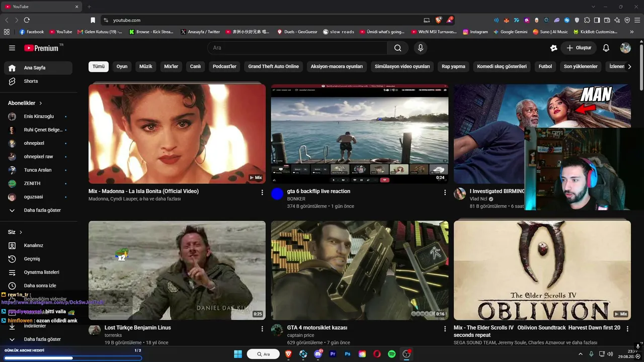Open the Brave VPN shield icon
Viewport: 644px width, 362px height.
627,20
